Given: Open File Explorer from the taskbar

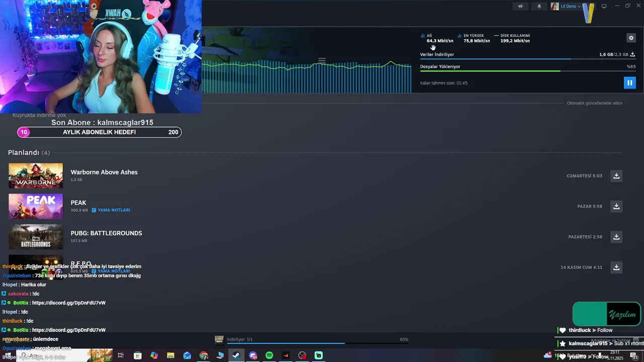Looking at the screenshot, I should [x=171, y=355].
